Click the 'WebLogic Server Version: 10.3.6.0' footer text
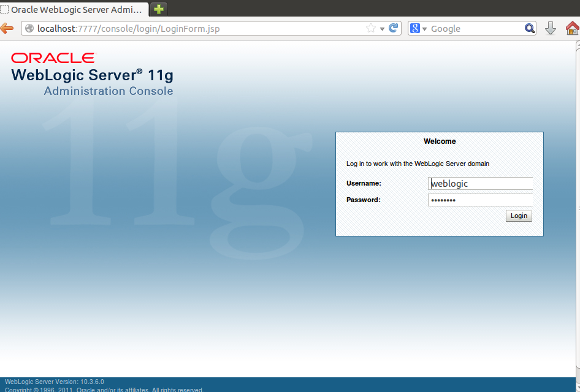Viewport: 580px width, 392px height. [x=55, y=382]
